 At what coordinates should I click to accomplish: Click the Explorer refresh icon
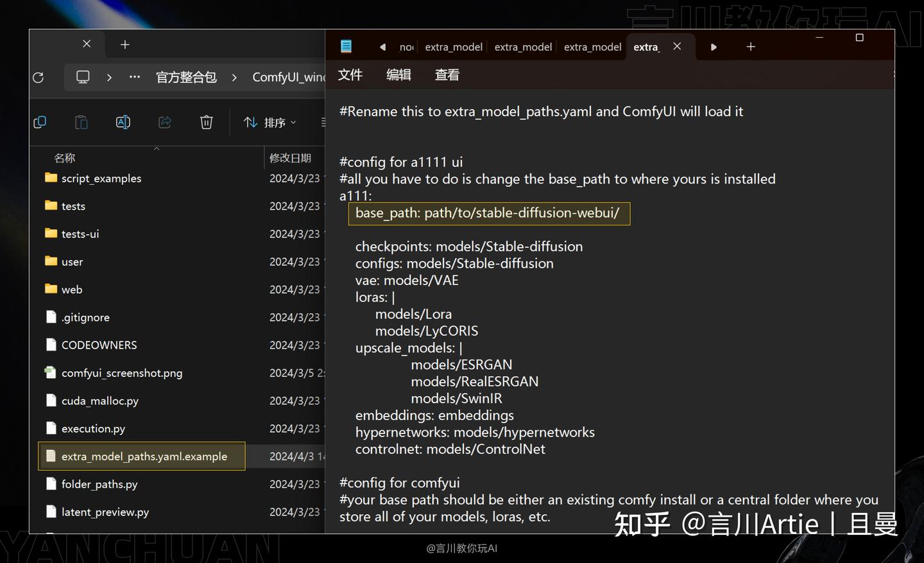(38, 78)
